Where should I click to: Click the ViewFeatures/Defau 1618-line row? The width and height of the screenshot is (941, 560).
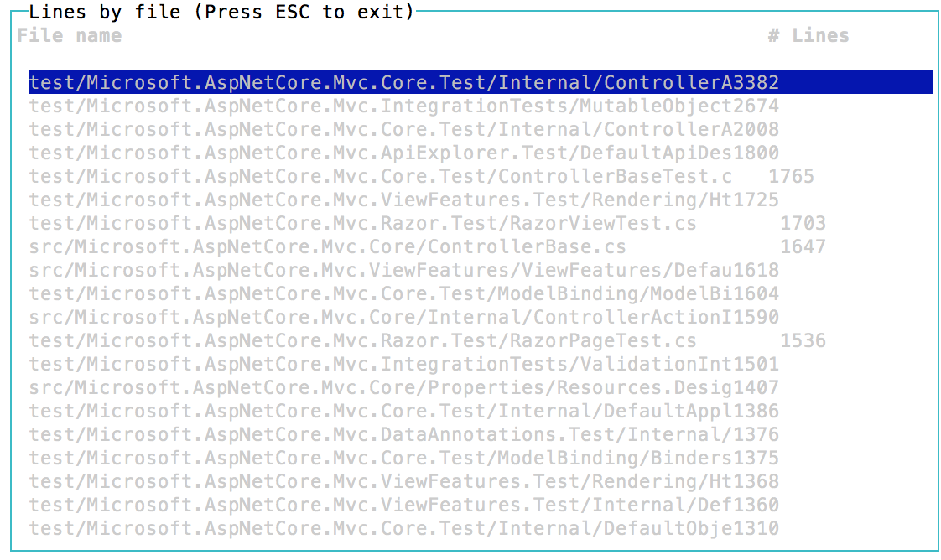click(x=480, y=270)
